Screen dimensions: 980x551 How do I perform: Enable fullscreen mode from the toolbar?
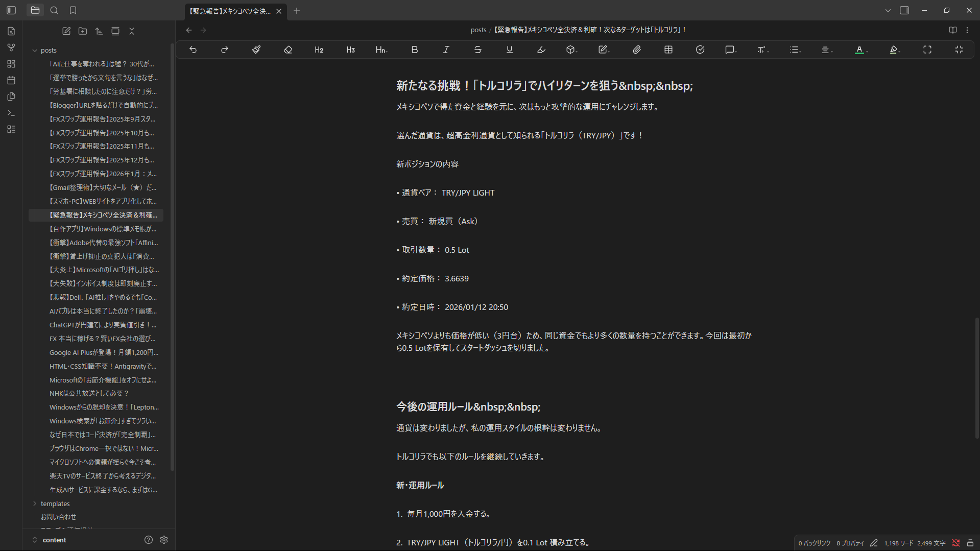[927, 50]
